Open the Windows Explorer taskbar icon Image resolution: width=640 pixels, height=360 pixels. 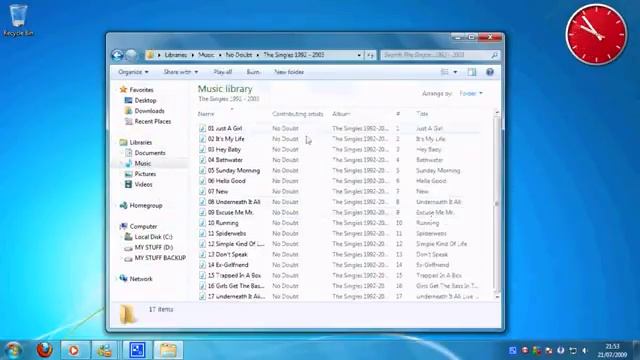click(168, 350)
